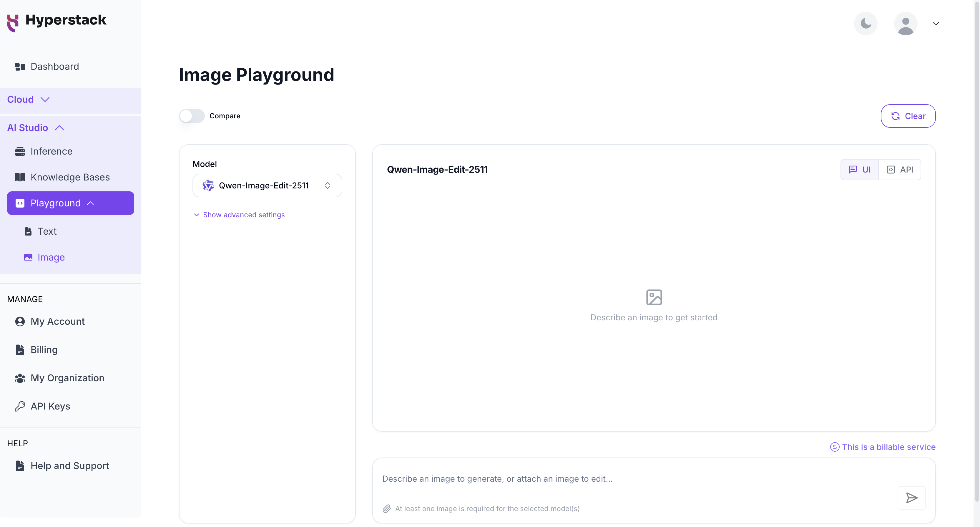Go to Inference
The image size is (980, 527).
click(x=71, y=151)
